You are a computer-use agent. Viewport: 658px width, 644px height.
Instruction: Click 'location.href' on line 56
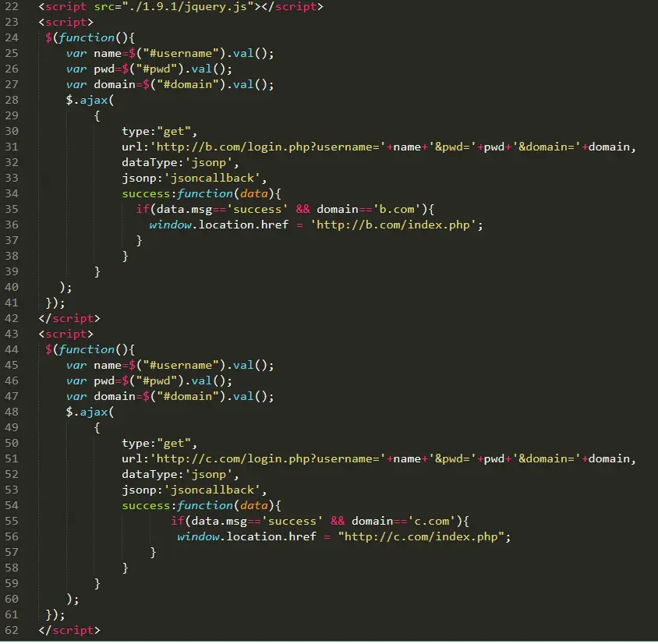(271, 537)
